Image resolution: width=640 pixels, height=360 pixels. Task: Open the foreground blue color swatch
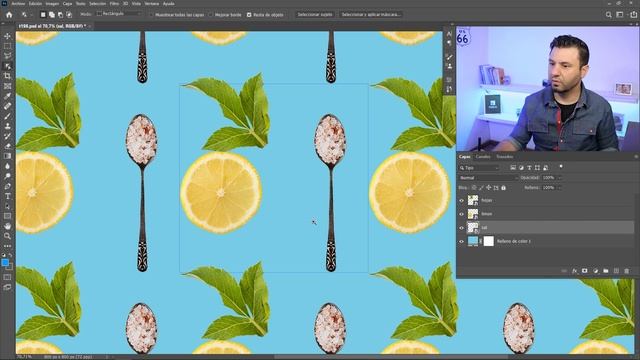click(x=5, y=263)
